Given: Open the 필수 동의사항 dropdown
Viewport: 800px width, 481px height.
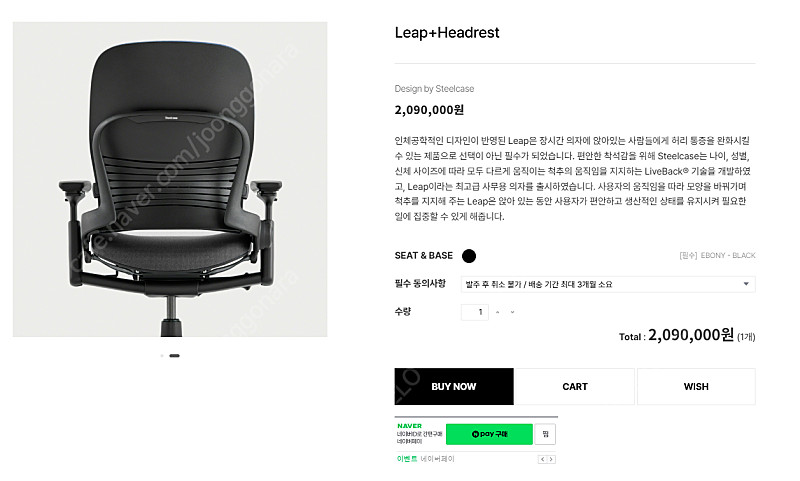Looking at the screenshot, I should [x=608, y=284].
